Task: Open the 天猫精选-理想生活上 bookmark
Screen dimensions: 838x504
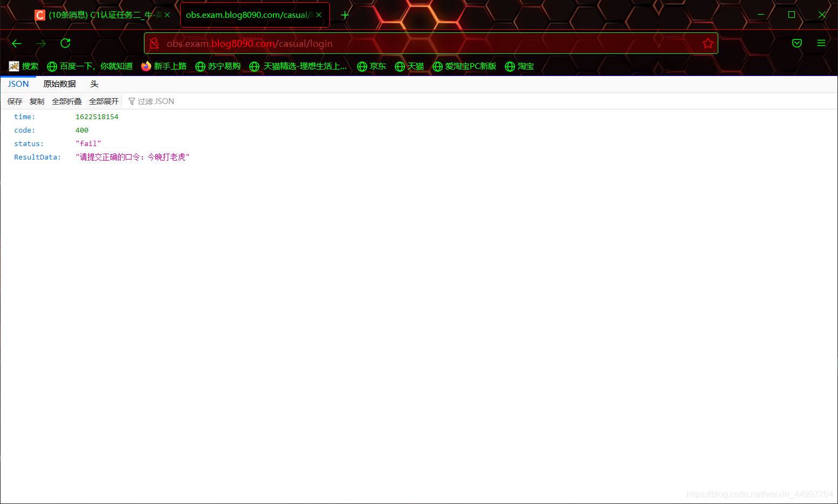Action: point(298,66)
